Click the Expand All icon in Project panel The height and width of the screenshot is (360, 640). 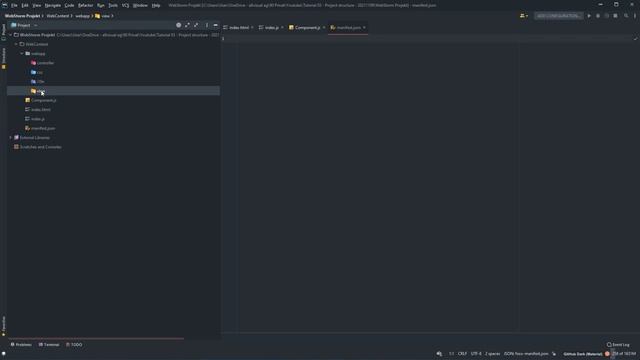187,25
